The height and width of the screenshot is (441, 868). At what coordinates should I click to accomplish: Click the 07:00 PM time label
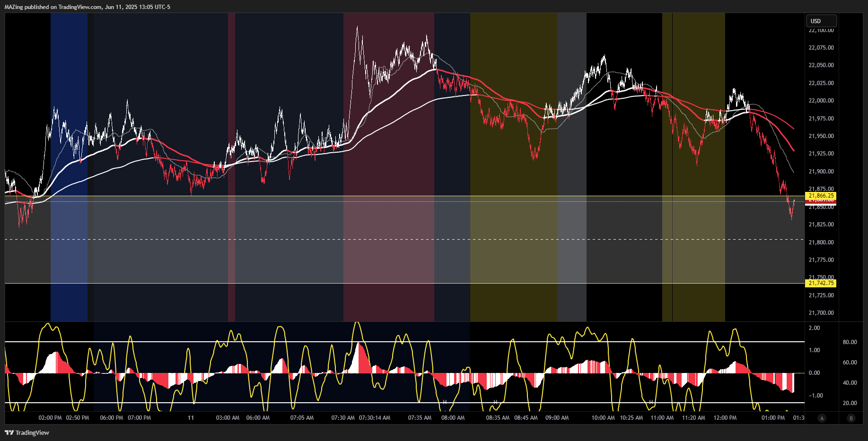[x=140, y=418]
